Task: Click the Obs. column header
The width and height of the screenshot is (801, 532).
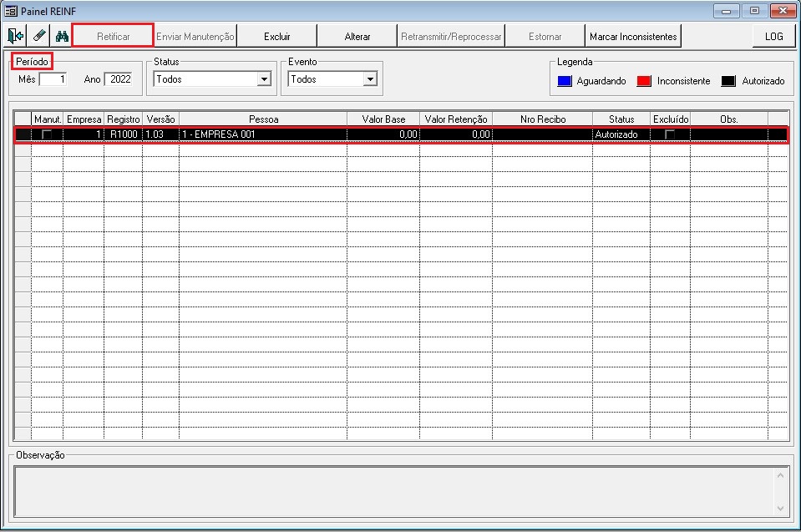Action: pyautogui.click(x=729, y=119)
